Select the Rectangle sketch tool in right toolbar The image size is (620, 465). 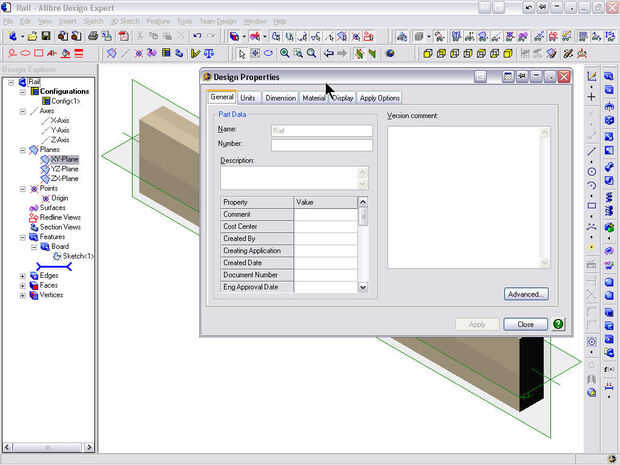click(x=592, y=206)
